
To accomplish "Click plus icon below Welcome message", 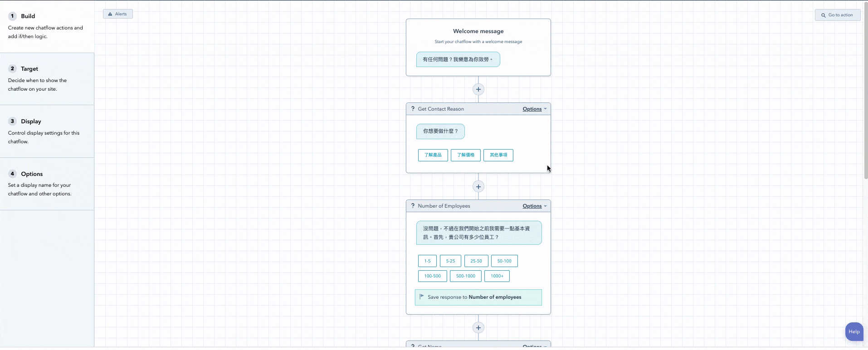I will (478, 89).
